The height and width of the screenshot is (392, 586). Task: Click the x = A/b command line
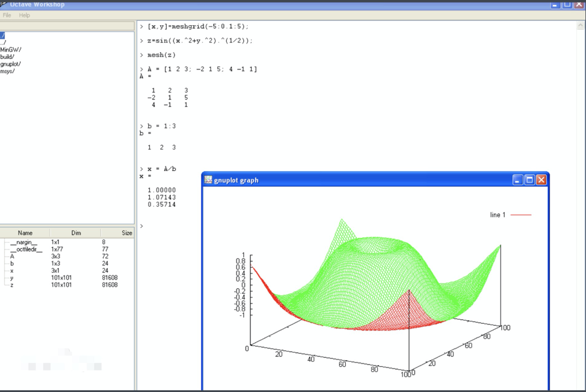tap(158, 169)
